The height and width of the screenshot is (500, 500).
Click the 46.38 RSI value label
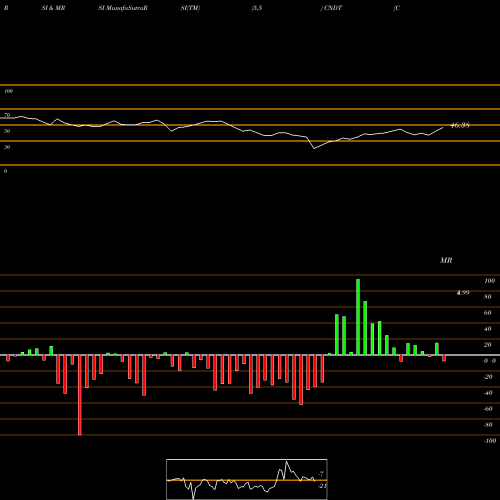click(x=460, y=125)
